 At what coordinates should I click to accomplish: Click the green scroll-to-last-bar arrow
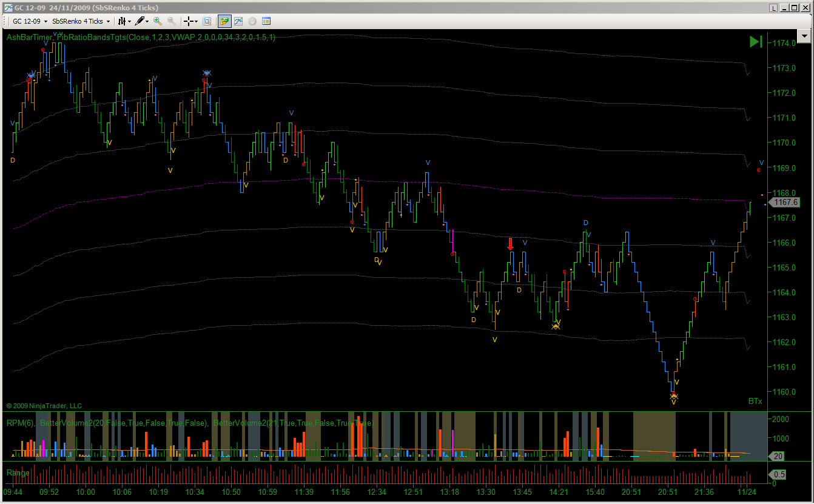point(756,41)
